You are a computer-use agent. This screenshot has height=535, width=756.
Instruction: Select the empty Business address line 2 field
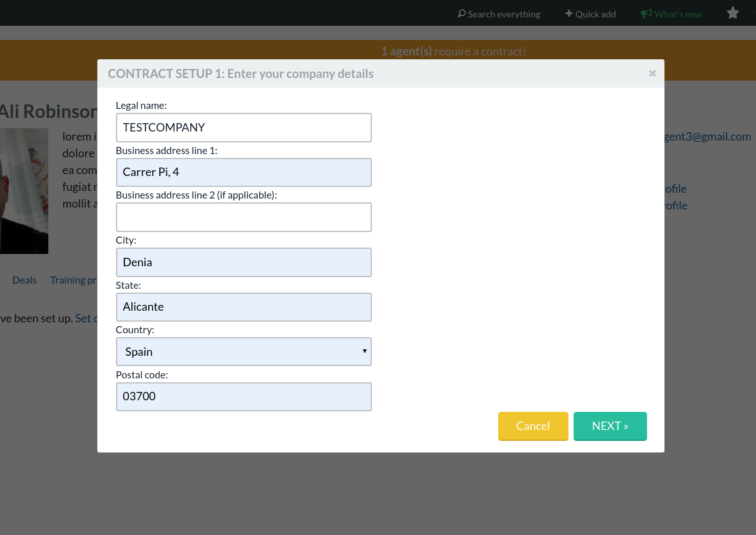click(244, 217)
